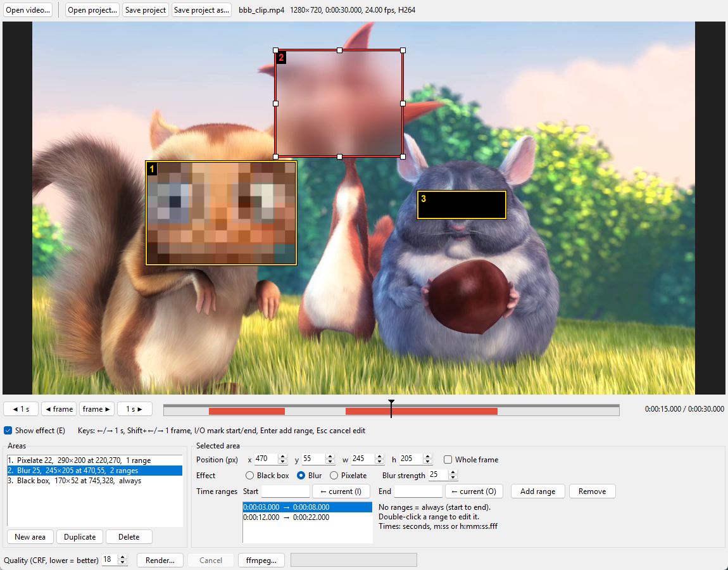The height and width of the screenshot is (570, 728).
Task: Increase y position with up arrow
Action: click(330, 456)
